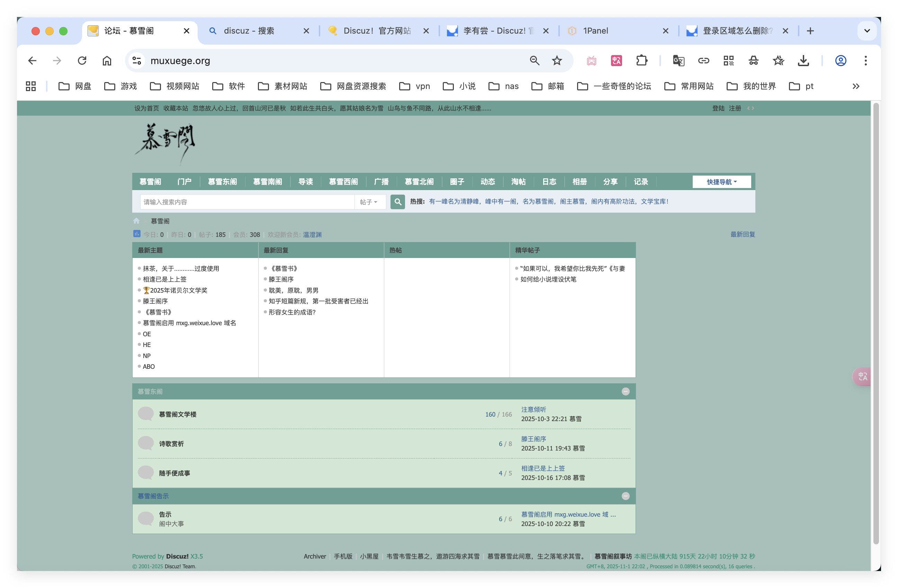Open the 快捷导航 dropdown menu
Screen dimensions: 898x588
[x=721, y=182]
